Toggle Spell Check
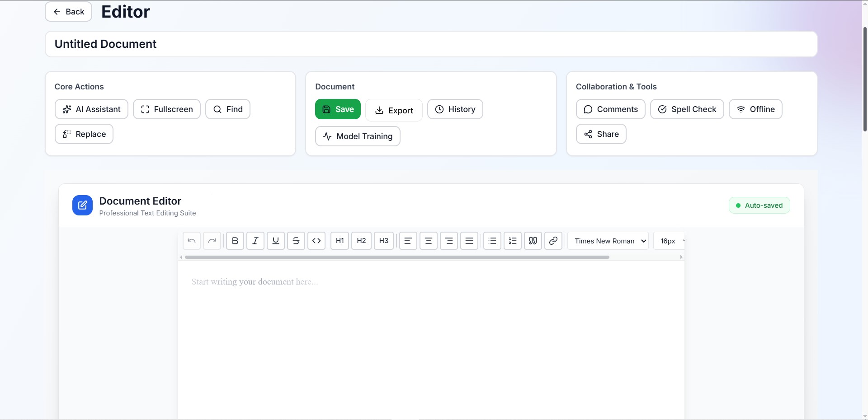This screenshot has width=868, height=420. coord(687,109)
